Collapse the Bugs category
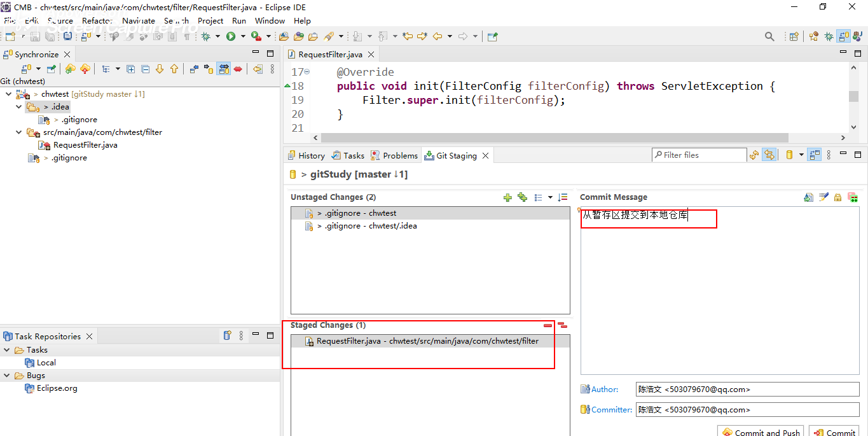Viewport: 868px width, 436px height. click(x=7, y=376)
